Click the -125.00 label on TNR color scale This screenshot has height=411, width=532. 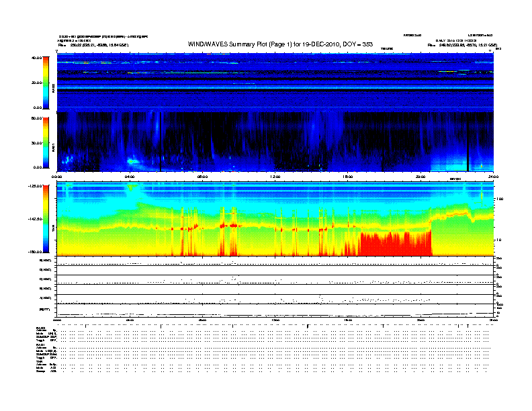tap(35, 186)
